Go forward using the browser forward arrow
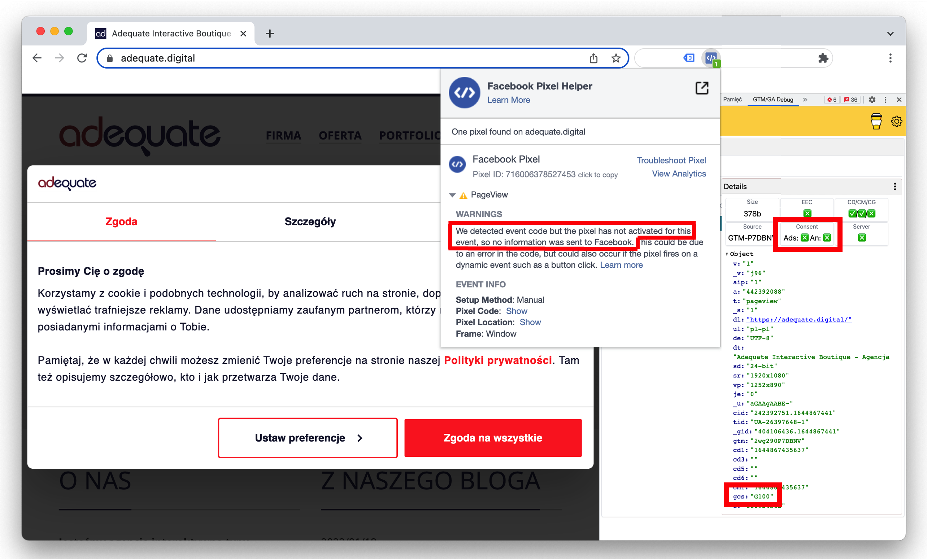 pos(60,58)
